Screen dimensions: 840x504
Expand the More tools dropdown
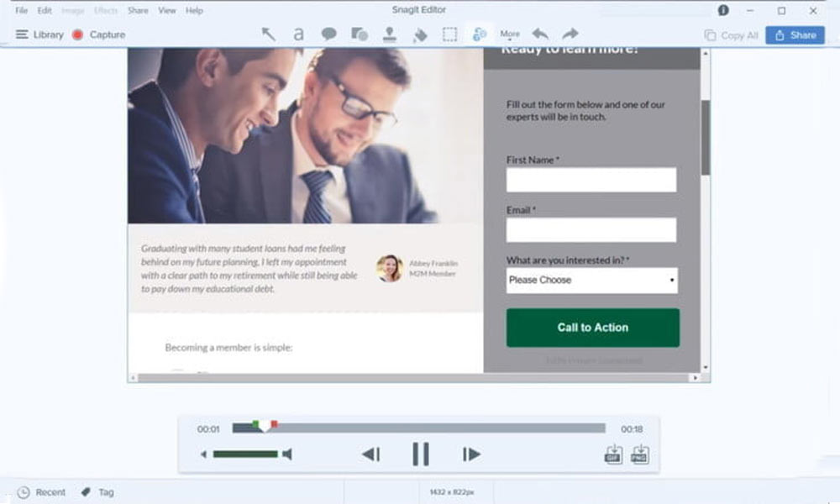(510, 34)
